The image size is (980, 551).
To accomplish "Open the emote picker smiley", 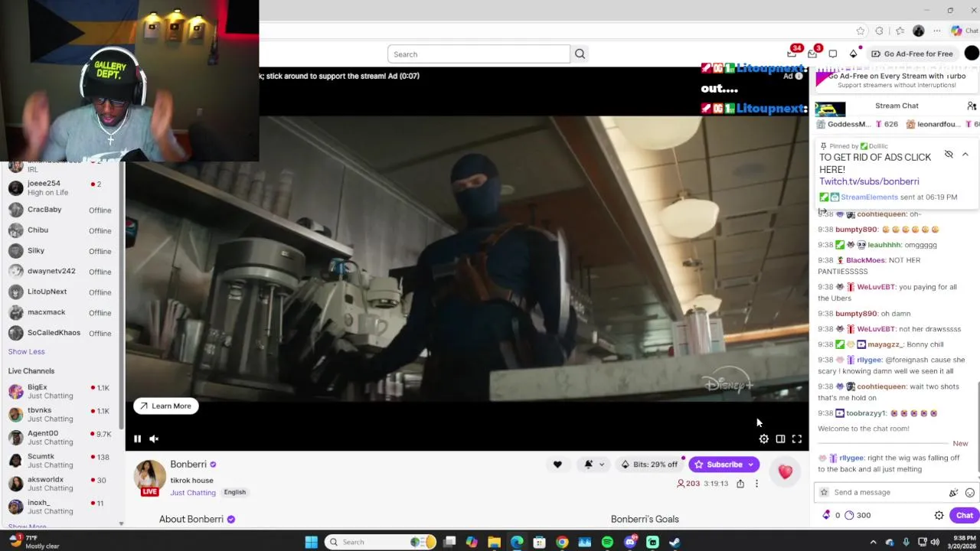I will point(970,493).
